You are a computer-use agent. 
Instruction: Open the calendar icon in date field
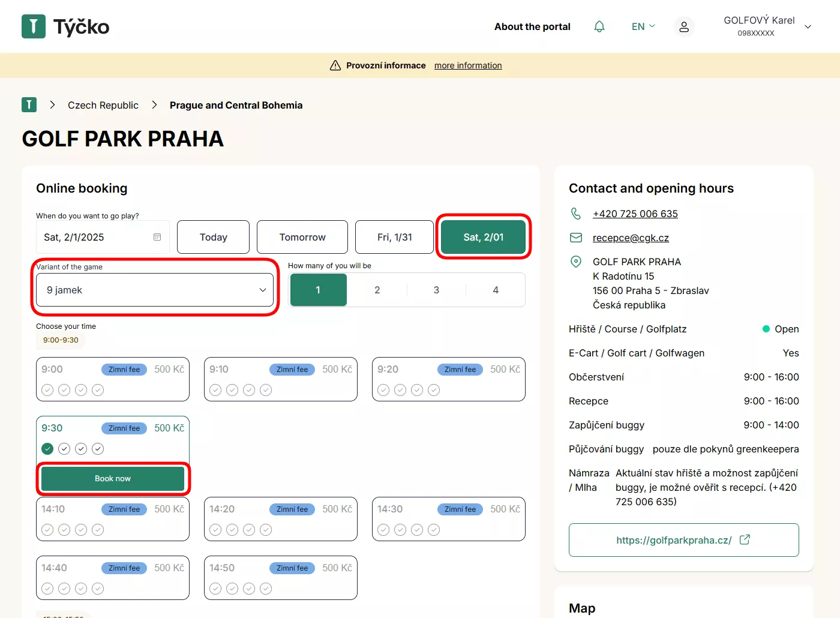coord(157,237)
